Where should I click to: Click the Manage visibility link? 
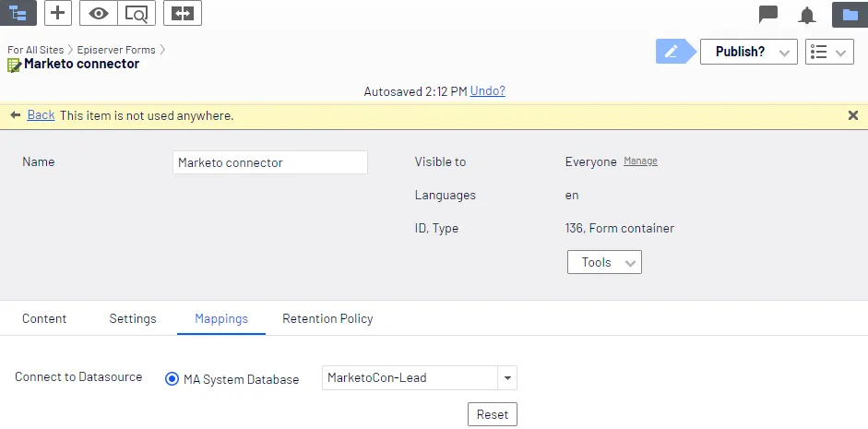tap(640, 161)
